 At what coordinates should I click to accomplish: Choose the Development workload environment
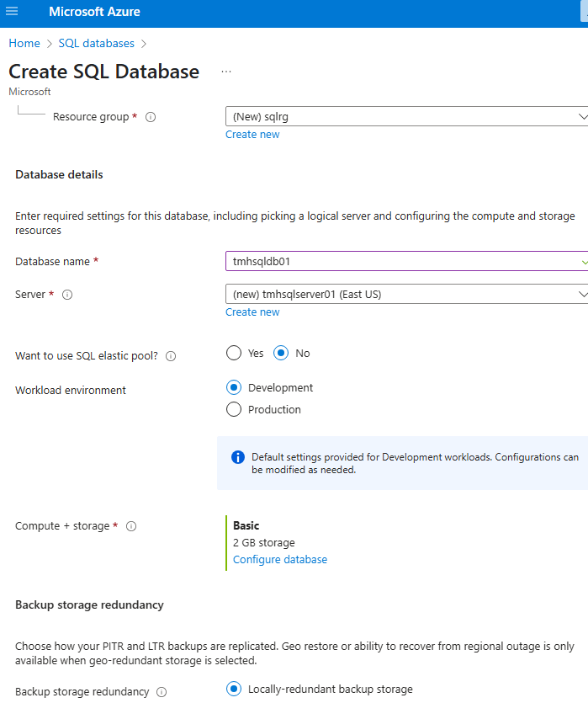click(234, 388)
